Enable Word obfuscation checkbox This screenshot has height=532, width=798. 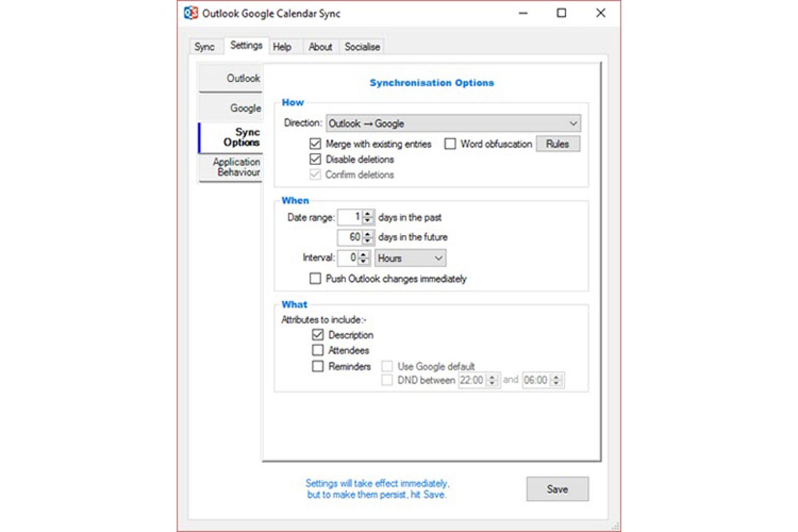coord(450,144)
